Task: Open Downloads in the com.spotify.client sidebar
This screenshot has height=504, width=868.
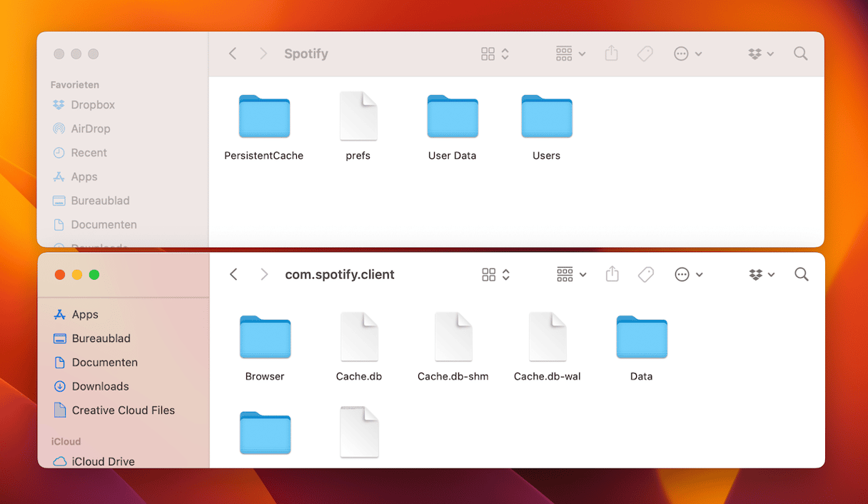Action: [x=91, y=386]
